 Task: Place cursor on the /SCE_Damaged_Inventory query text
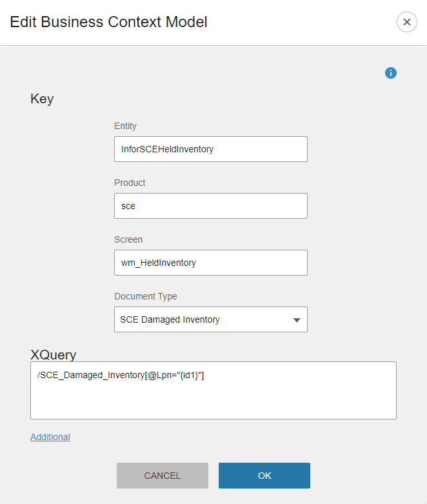(121, 375)
